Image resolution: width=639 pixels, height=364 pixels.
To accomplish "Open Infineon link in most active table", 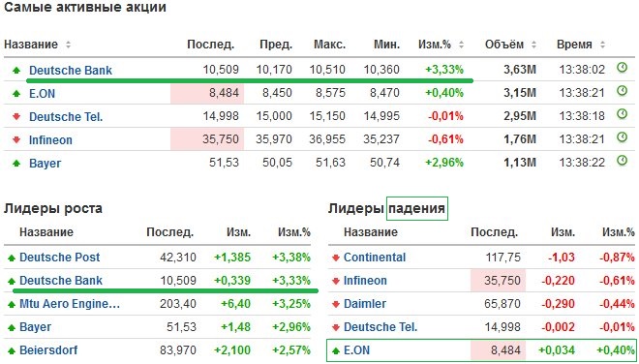I will tap(50, 139).
